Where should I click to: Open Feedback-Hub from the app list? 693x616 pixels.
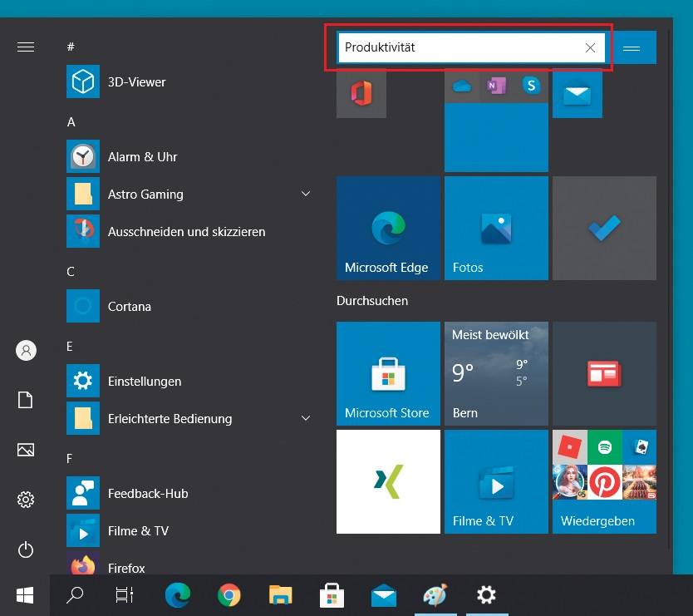tap(190, 494)
